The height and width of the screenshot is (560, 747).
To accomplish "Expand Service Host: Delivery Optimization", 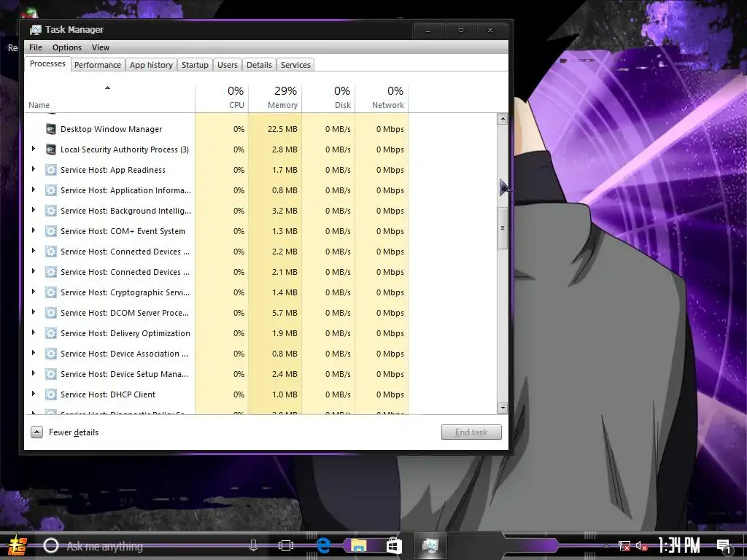I will pyautogui.click(x=34, y=332).
